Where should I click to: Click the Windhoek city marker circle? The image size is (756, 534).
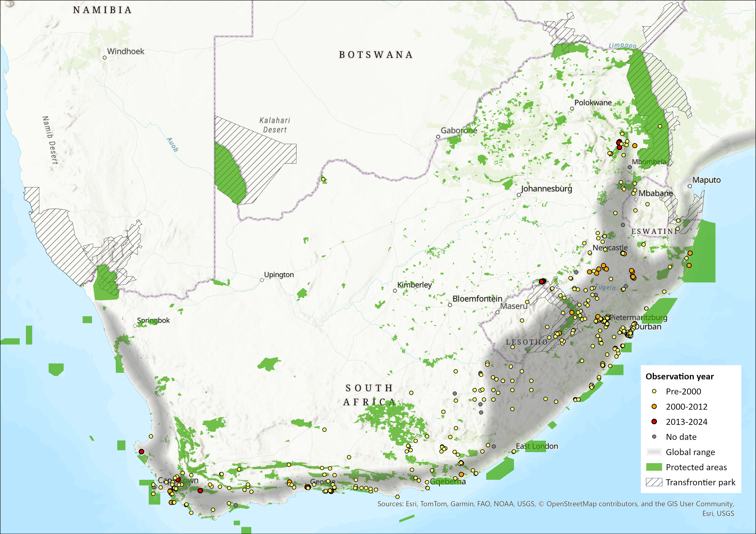pyautogui.click(x=105, y=57)
